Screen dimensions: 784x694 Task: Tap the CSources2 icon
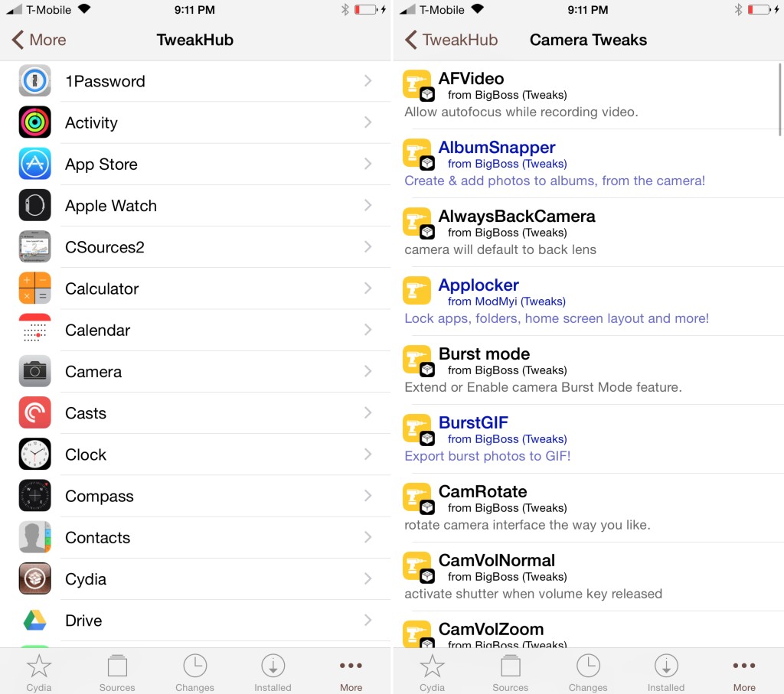pyautogui.click(x=34, y=246)
